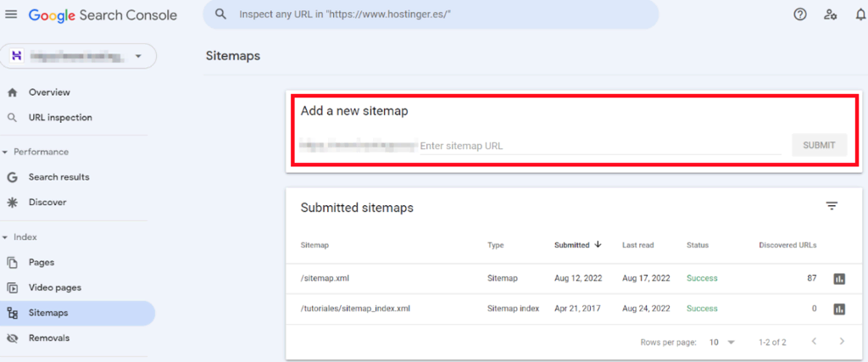Open users and permissions settings icon
The height and width of the screenshot is (362, 868).
830,14
